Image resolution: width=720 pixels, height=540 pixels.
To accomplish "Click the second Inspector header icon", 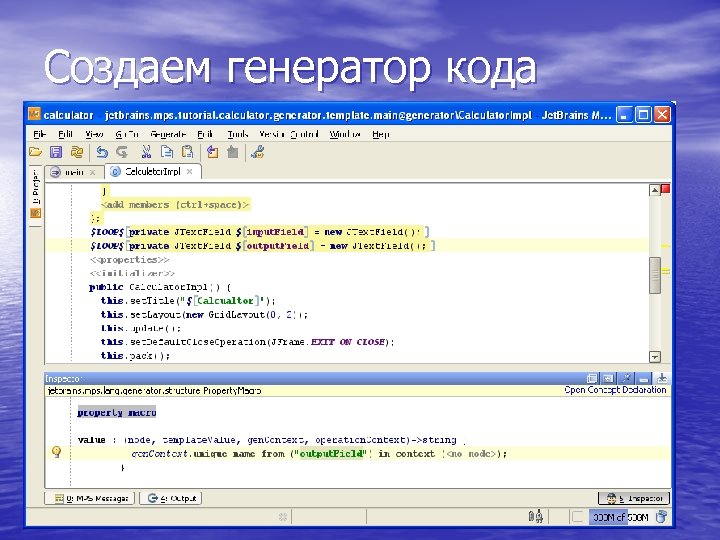I will (608, 378).
